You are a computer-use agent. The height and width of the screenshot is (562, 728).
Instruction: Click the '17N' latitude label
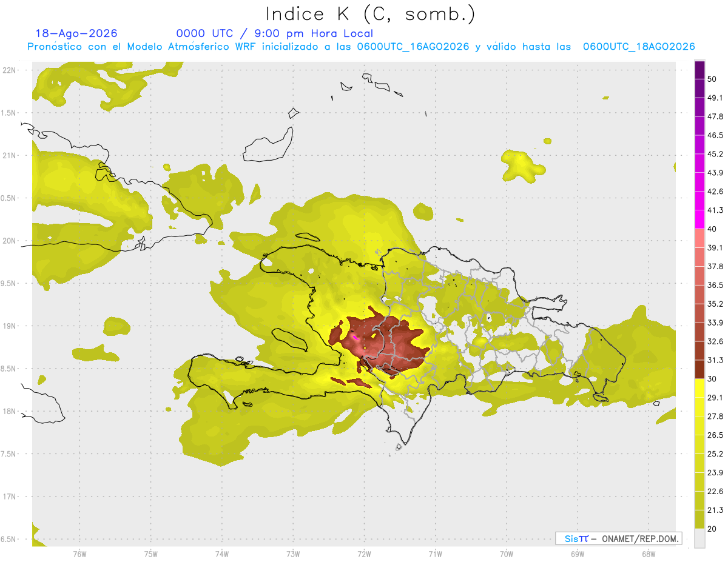(9, 497)
